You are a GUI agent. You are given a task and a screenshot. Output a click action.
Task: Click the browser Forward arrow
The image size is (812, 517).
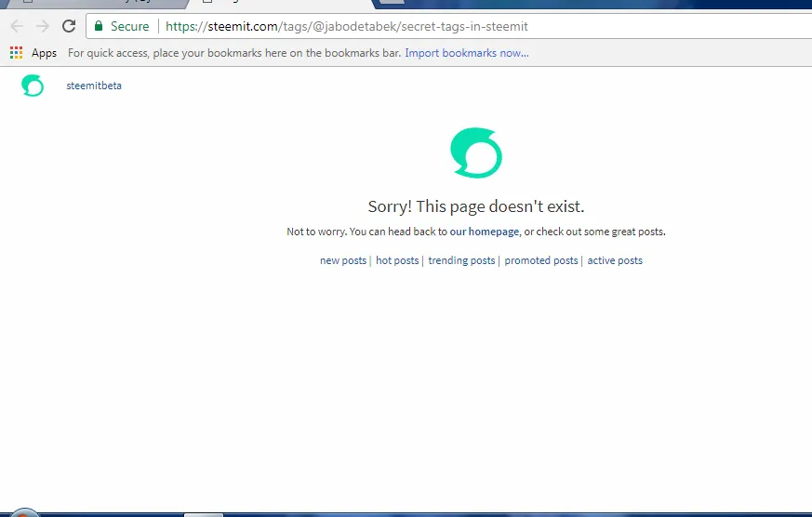[x=43, y=26]
